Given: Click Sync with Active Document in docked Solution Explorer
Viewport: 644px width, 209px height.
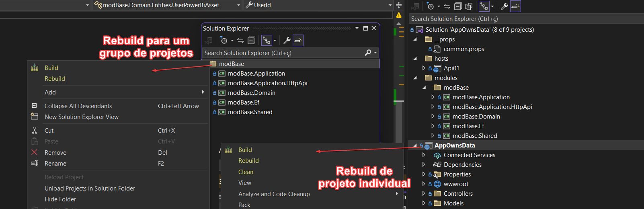Looking at the screenshot, I should tap(447, 6).
